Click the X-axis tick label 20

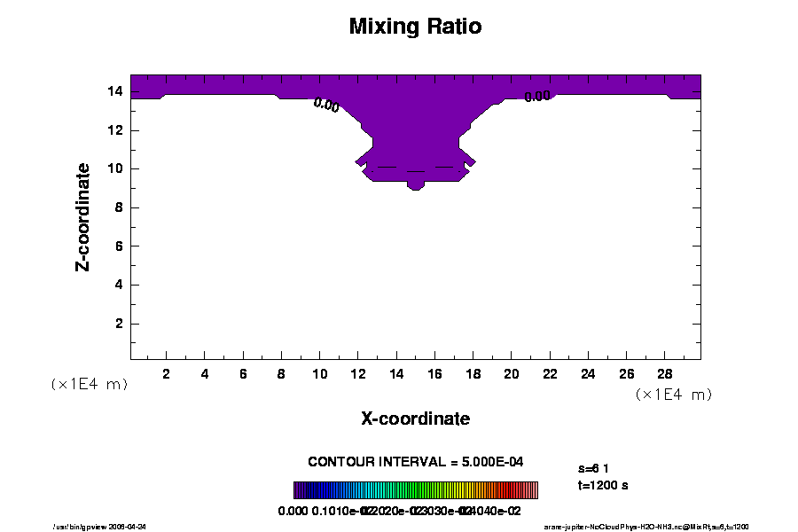click(x=511, y=373)
